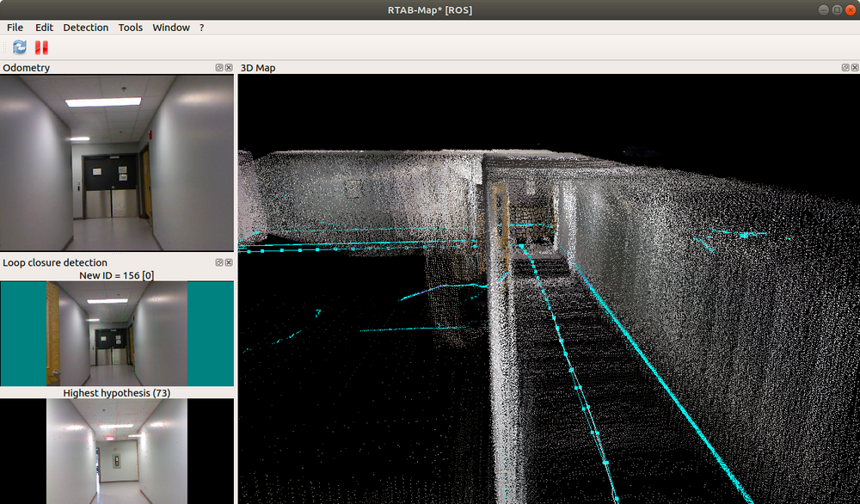Undock the Odometry panel via its float icon
This screenshot has height=504, width=860.
tap(218, 67)
